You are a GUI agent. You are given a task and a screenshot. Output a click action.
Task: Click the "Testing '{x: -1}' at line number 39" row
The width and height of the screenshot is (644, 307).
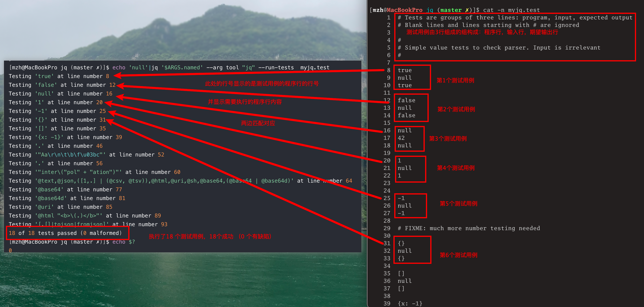click(65, 137)
